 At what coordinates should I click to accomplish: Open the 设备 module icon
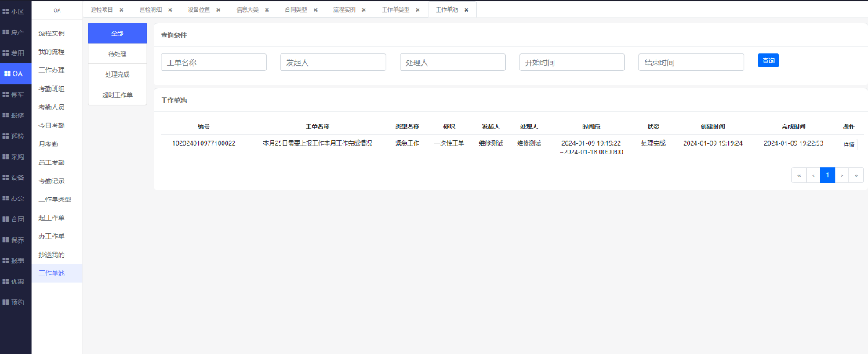pos(14,178)
